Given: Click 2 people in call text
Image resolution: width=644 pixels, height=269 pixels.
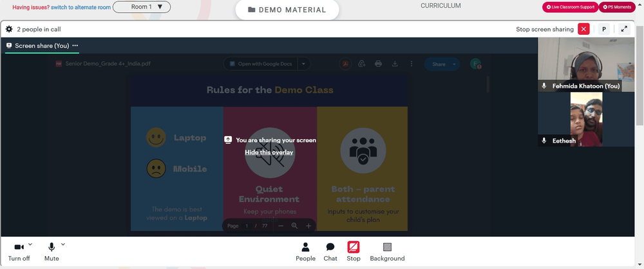Looking at the screenshot, I should [x=39, y=29].
